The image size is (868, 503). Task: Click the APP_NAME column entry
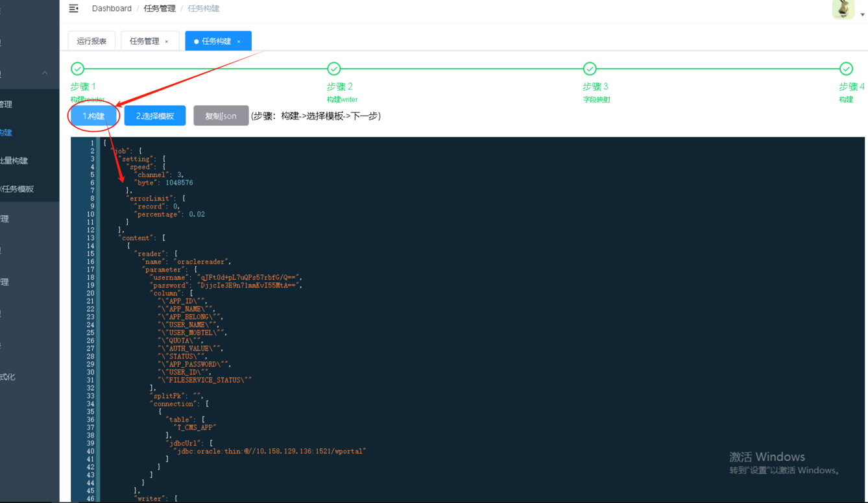point(186,309)
